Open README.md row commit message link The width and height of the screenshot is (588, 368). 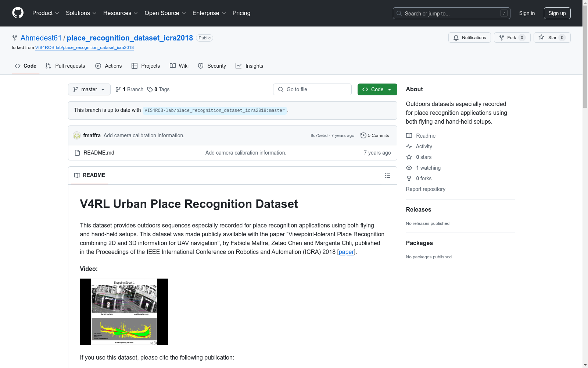coord(246,153)
